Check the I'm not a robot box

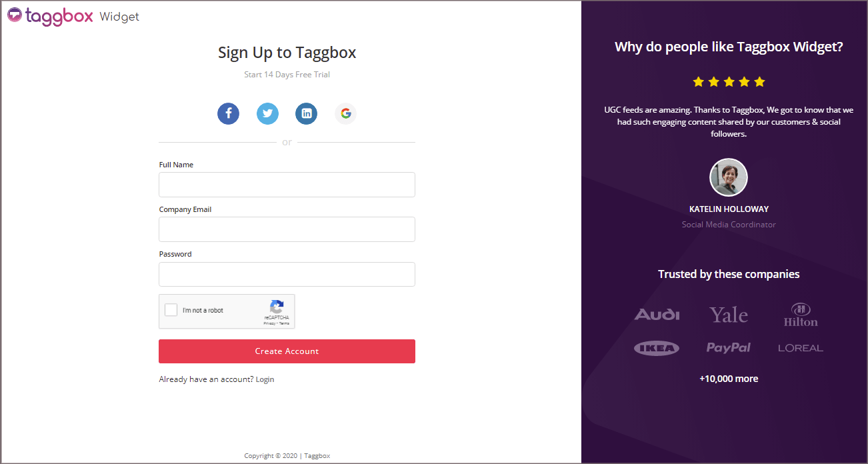click(x=171, y=310)
